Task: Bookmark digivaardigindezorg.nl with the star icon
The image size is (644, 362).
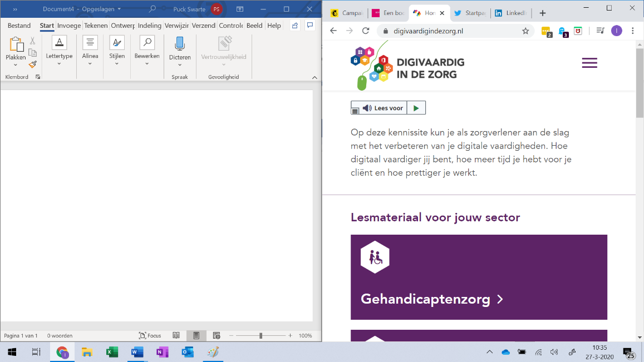Action: (525, 32)
